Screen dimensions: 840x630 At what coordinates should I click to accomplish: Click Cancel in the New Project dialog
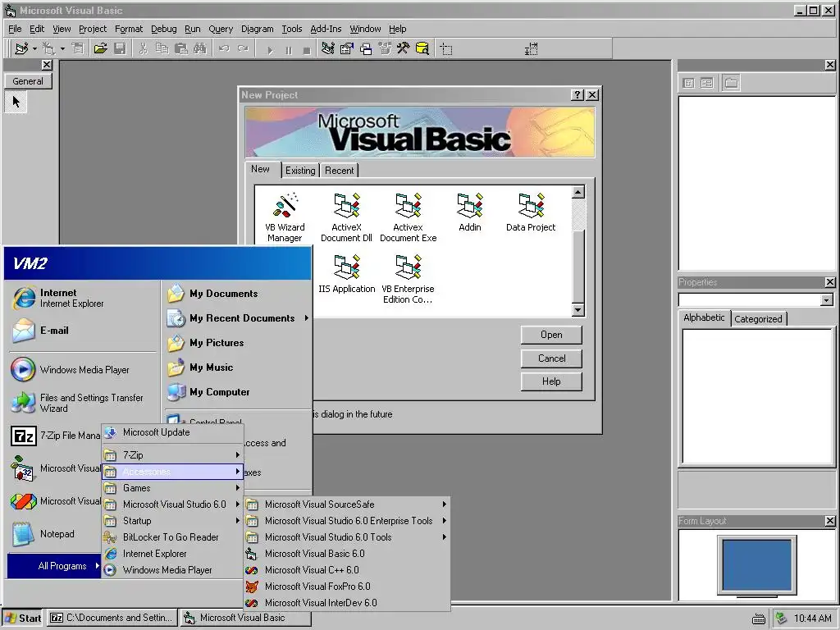pos(551,358)
